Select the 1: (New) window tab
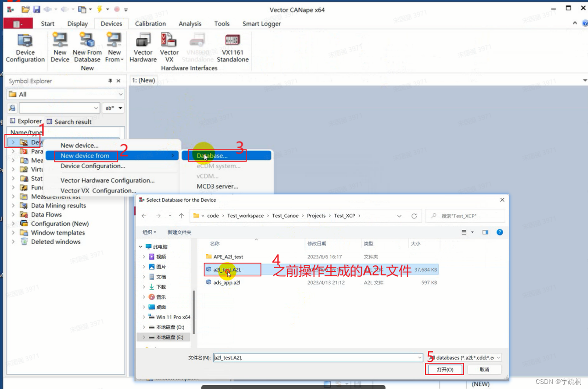The height and width of the screenshot is (389, 588). (x=144, y=80)
